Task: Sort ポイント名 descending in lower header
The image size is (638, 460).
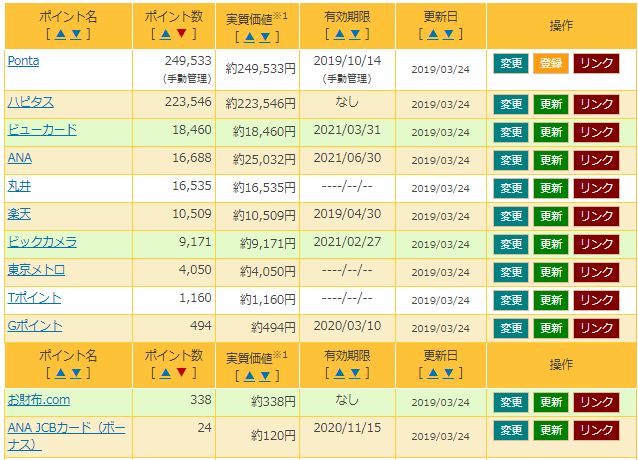Action: point(76,373)
